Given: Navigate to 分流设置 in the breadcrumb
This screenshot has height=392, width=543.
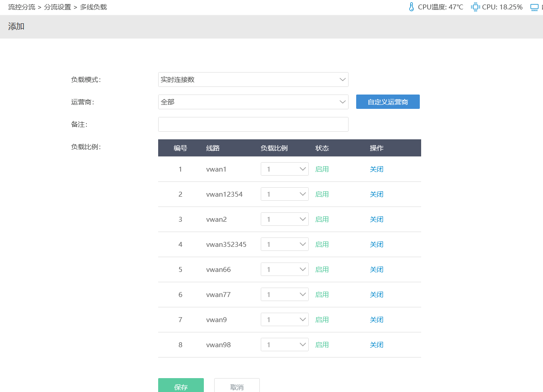Looking at the screenshot, I should [x=57, y=7].
